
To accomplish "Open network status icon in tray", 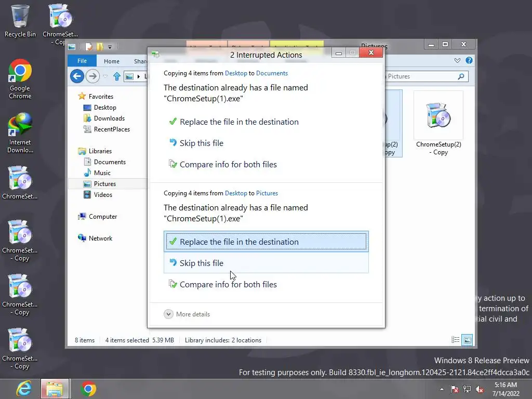I will [x=467, y=389].
